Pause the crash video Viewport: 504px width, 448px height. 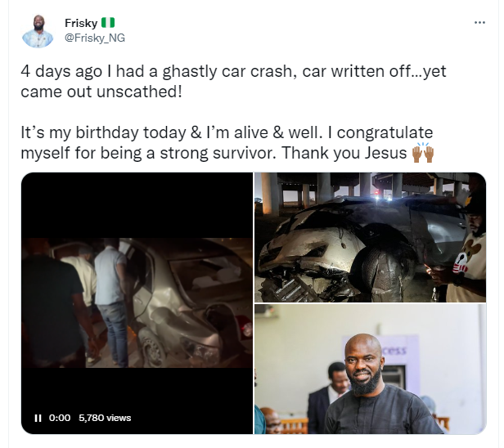tap(38, 418)
